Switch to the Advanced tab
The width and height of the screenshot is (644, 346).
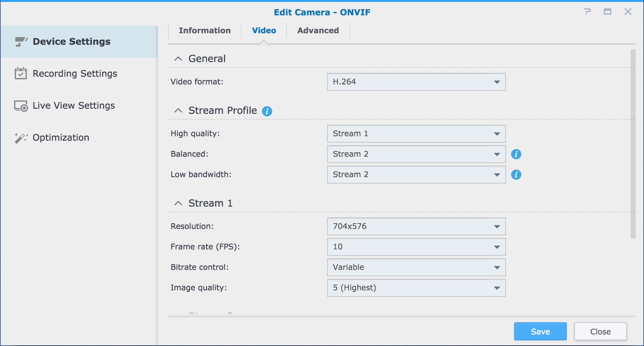coord(318,31)
